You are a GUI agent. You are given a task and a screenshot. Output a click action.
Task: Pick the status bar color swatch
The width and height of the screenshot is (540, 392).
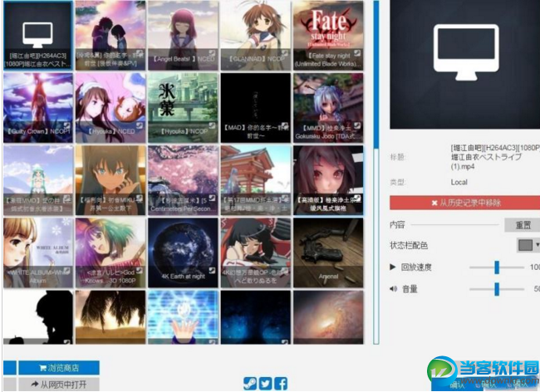525,245
